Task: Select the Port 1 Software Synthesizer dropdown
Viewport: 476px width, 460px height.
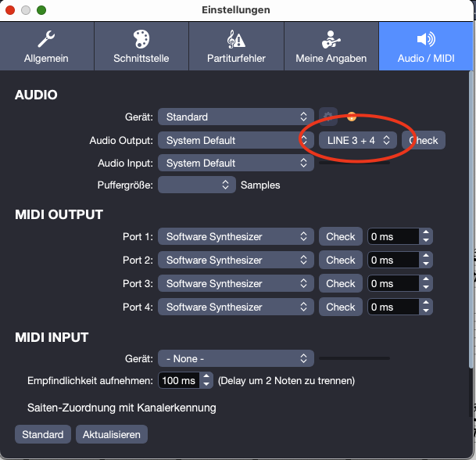Action: coord(235,236)
